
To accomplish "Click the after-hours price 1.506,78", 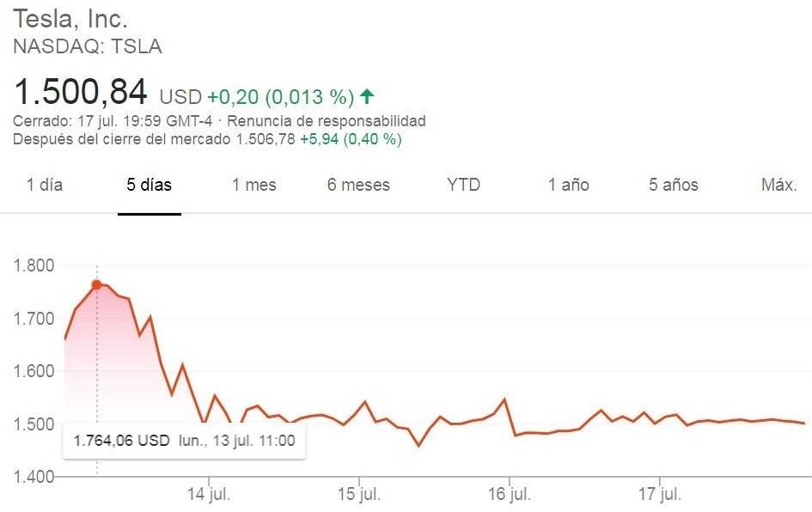I will 266,138.
